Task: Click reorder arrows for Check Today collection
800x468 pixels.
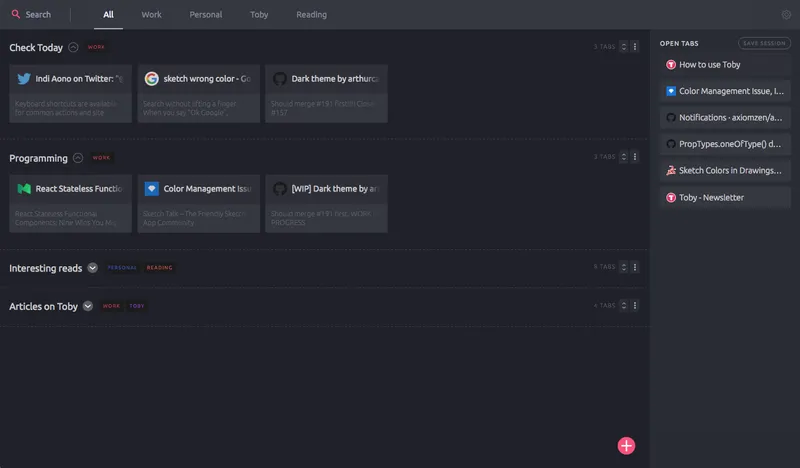Action: (x=623, y=46)
